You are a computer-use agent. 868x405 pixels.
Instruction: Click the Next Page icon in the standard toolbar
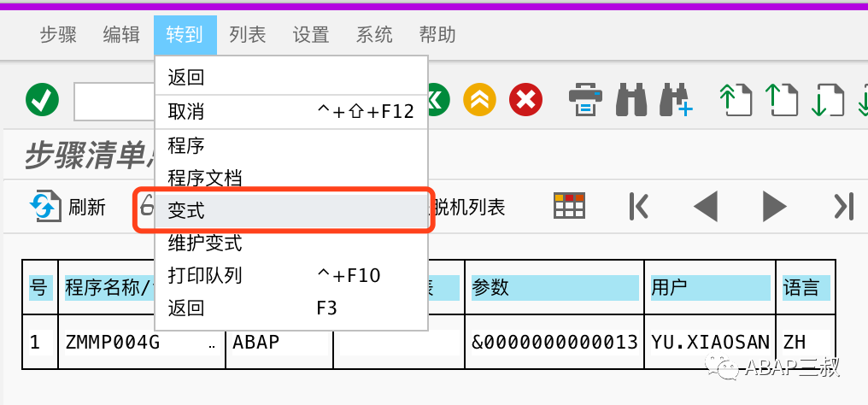click(828, 100)
